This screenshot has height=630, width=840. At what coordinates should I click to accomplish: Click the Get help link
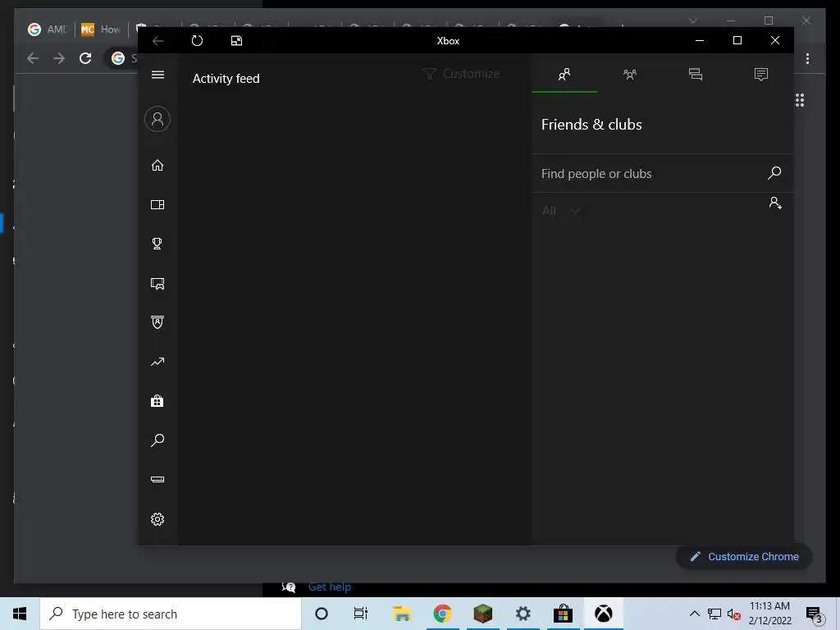click(330, 587)
